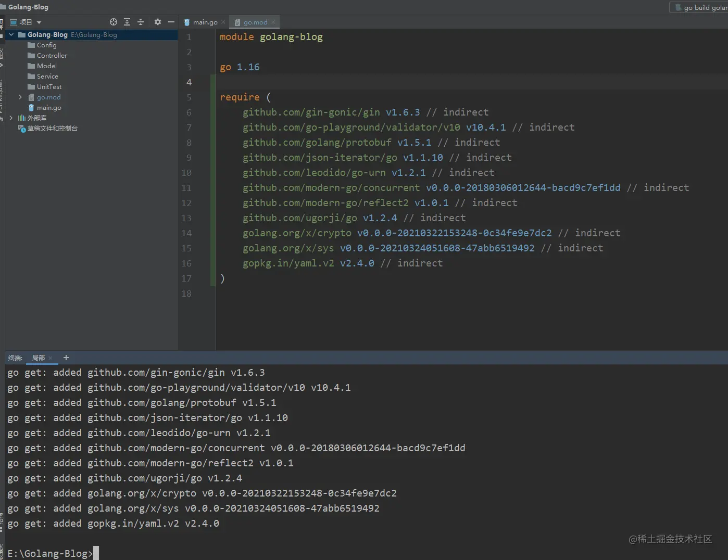
Task: Switch to the go.mod editor tab
Action: pyautogui.click(x=255, y=22)
